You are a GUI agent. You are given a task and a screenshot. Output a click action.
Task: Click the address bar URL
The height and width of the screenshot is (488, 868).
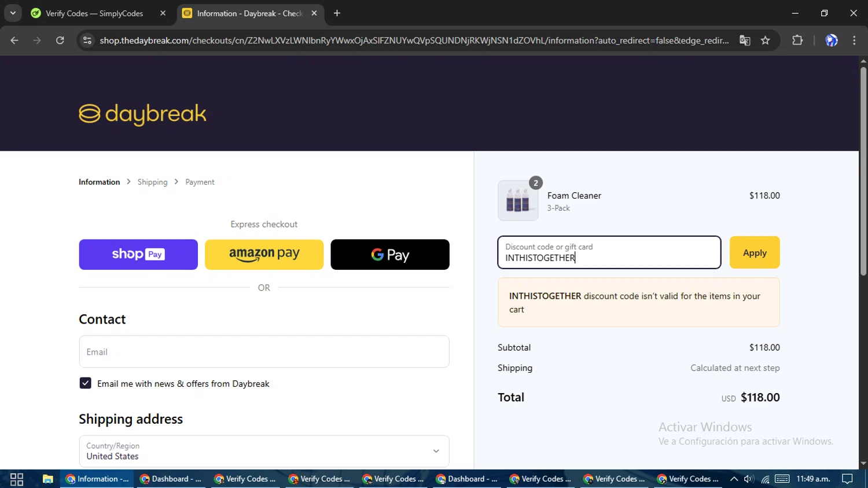[x=414, y=41]
